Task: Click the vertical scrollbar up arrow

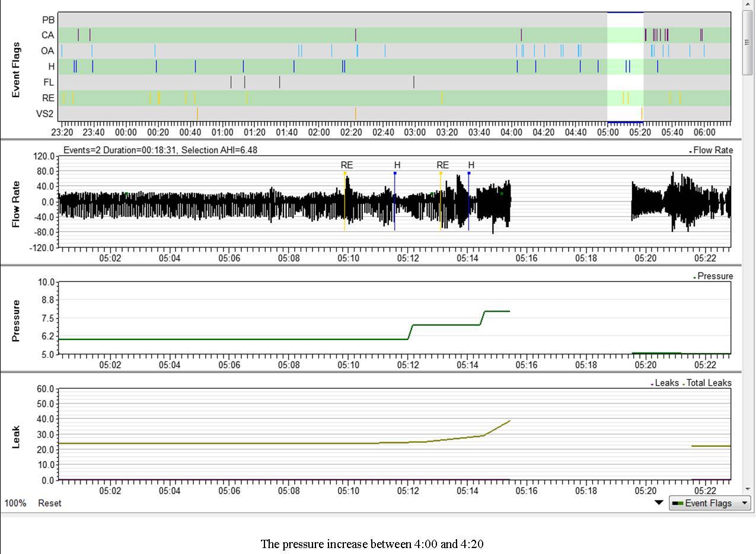Action: [x=748, y=5]
